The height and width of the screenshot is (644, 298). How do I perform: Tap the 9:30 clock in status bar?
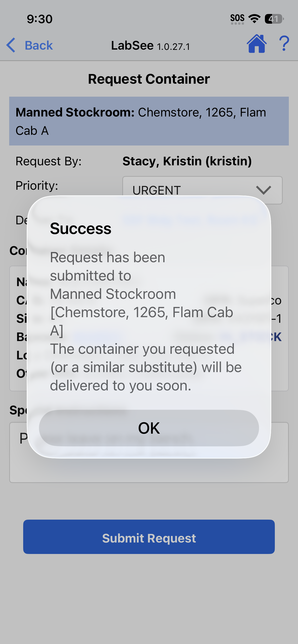pos(40,19)
